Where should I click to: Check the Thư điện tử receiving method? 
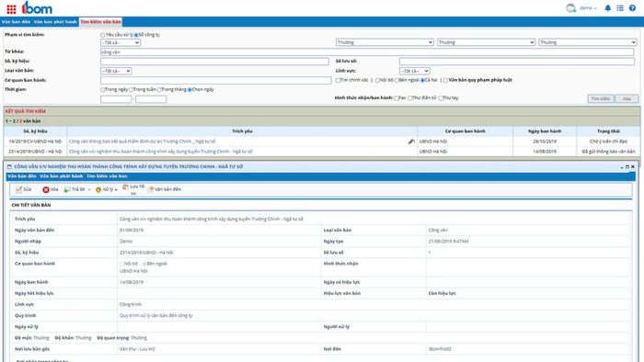pos(410,98)
